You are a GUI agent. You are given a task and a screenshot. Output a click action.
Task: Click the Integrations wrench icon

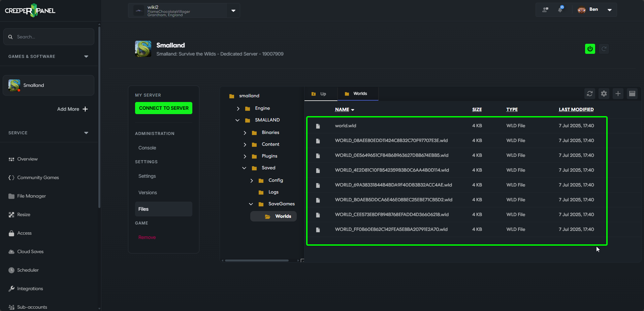(x=11, y=289)
